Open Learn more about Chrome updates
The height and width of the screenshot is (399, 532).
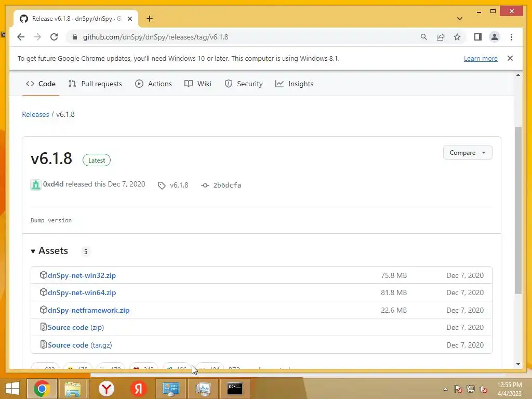(x=481, y=58)
